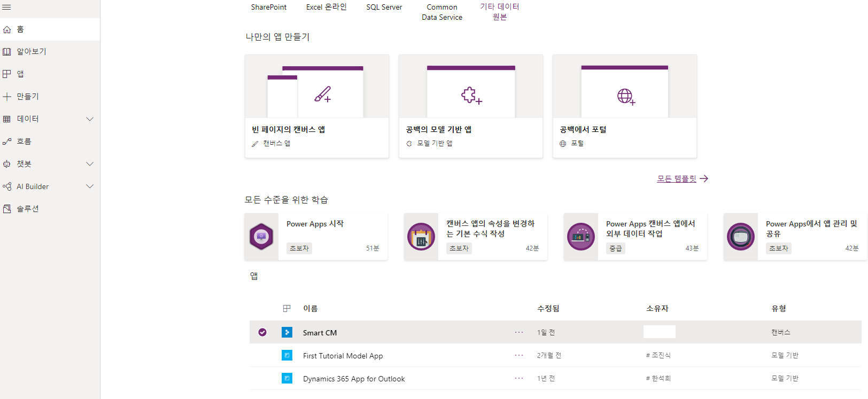Image resolution: width=868 pixels, height=399 pixels.
Task: Open more options for First Tutorial Model App
Action: point(519,355)
